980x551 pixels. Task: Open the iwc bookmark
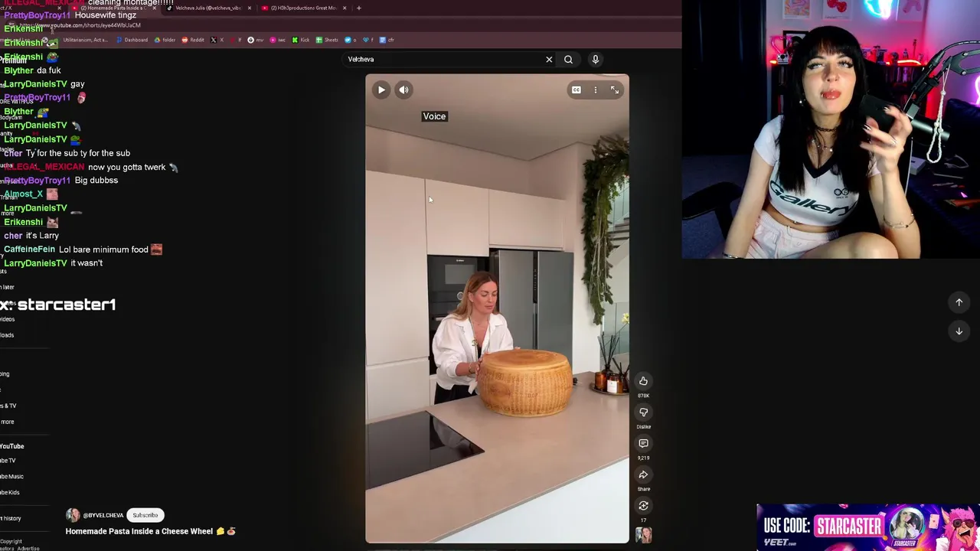pos(277,40)
